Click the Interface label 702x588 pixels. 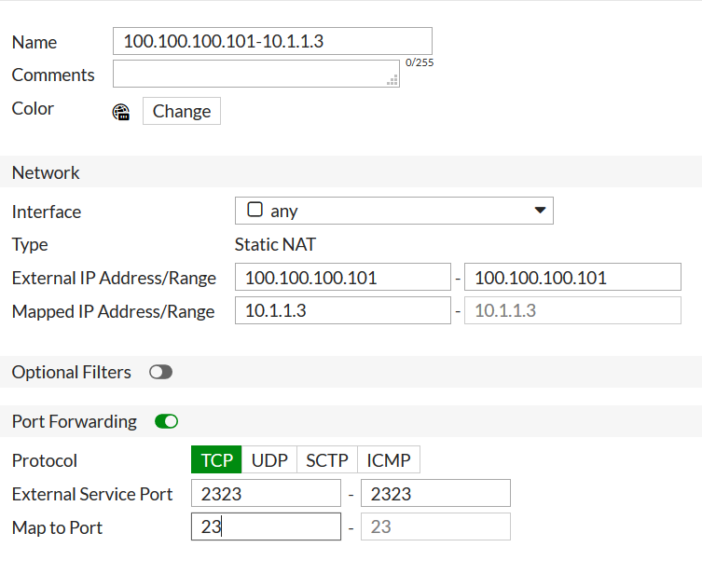coord(47,212)
